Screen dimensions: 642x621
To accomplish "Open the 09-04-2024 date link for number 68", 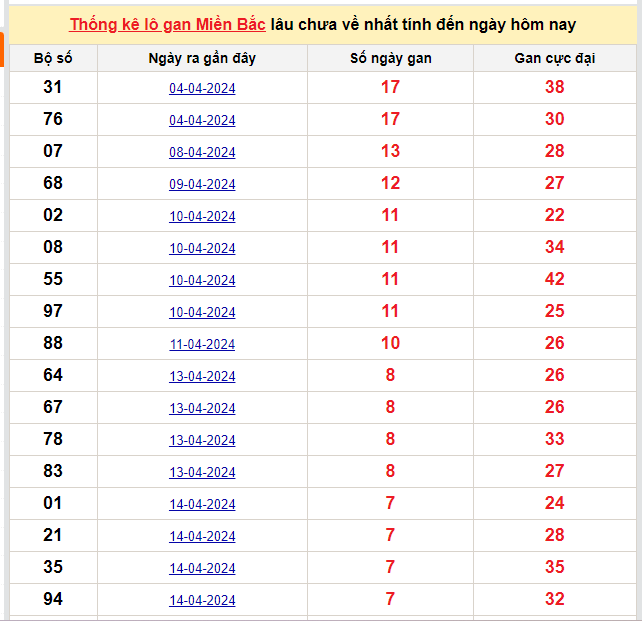I will pyautogui.click(x=202, y=184).
